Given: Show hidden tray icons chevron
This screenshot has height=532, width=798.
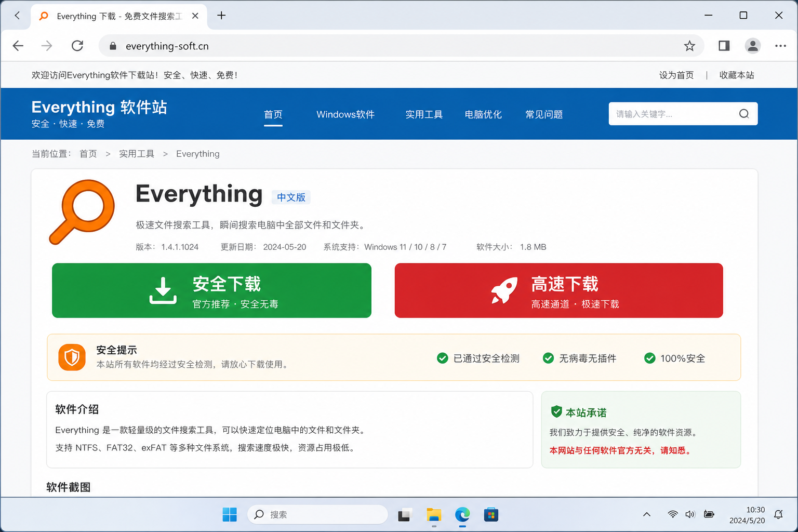Looking at the screenshot, I should point(647,514).
